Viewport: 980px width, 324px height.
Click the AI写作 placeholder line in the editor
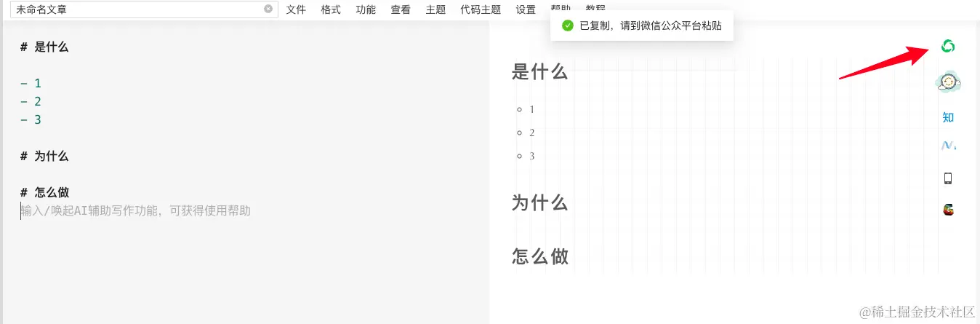click(x=135, y=211)
